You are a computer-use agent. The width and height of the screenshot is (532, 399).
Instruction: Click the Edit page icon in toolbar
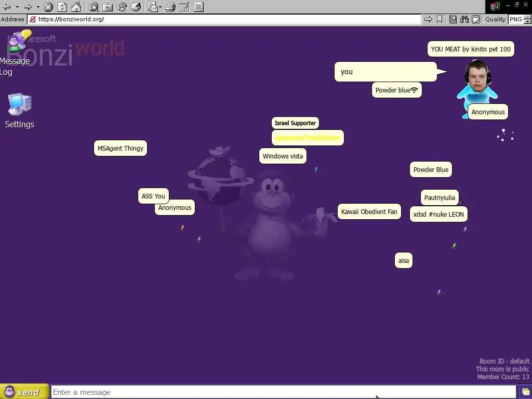click(184, 6)
